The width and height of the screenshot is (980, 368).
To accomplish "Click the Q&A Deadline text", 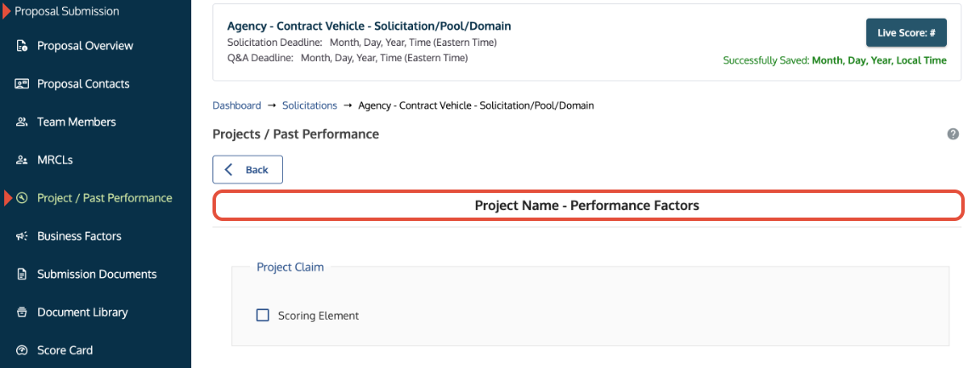I will [x=348, y=58].
